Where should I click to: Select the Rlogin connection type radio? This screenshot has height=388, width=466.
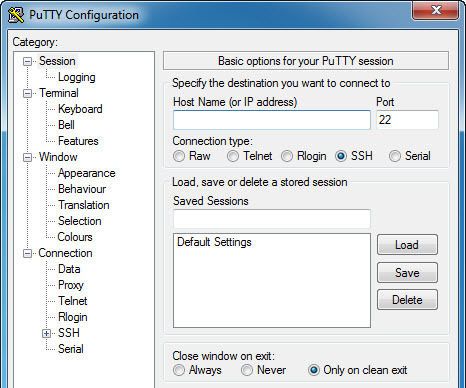(x=287, y=156)
